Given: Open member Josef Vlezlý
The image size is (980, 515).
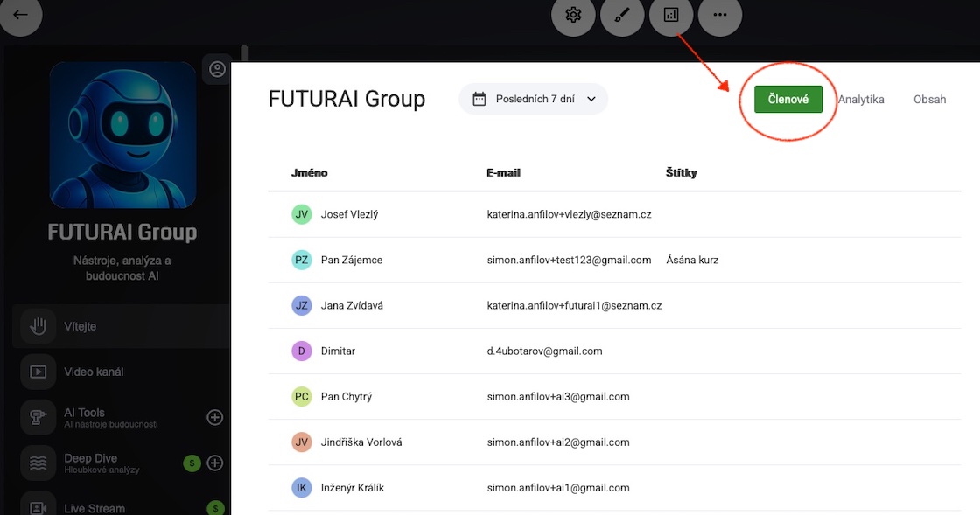Looking at the screenshot, I should coord(349,214).
